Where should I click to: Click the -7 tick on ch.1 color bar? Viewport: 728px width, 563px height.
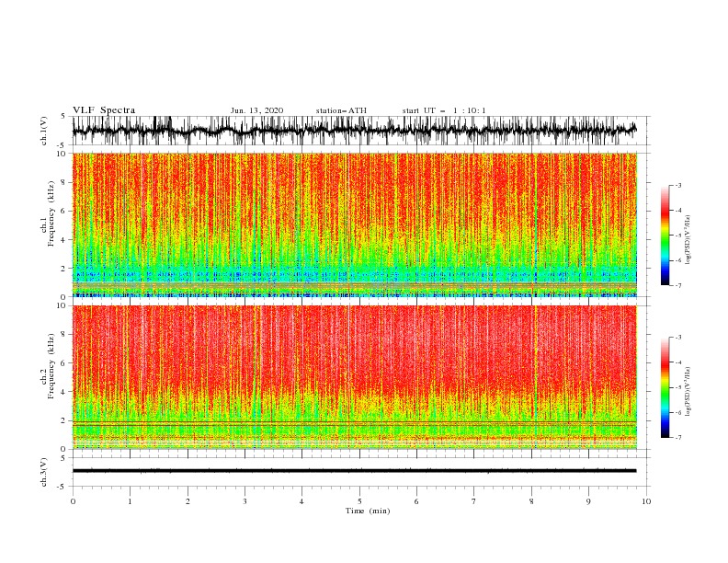coord(677,285)
